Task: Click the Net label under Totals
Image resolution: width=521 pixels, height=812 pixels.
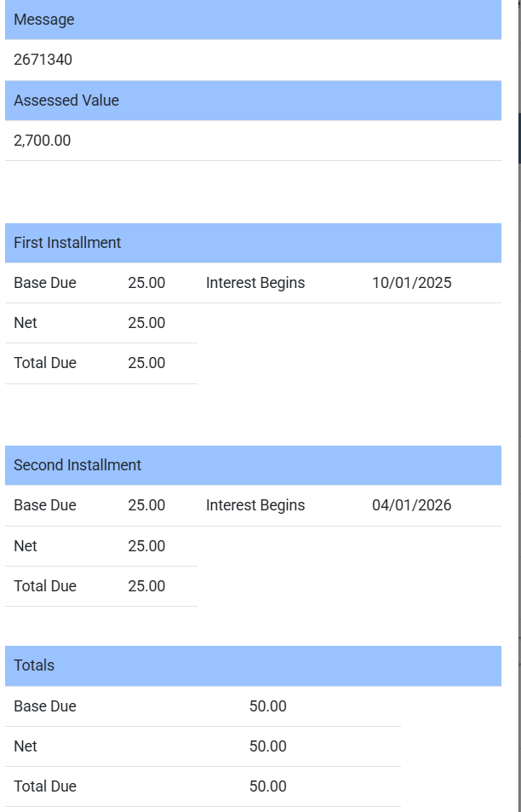Action: pos(26,746)
